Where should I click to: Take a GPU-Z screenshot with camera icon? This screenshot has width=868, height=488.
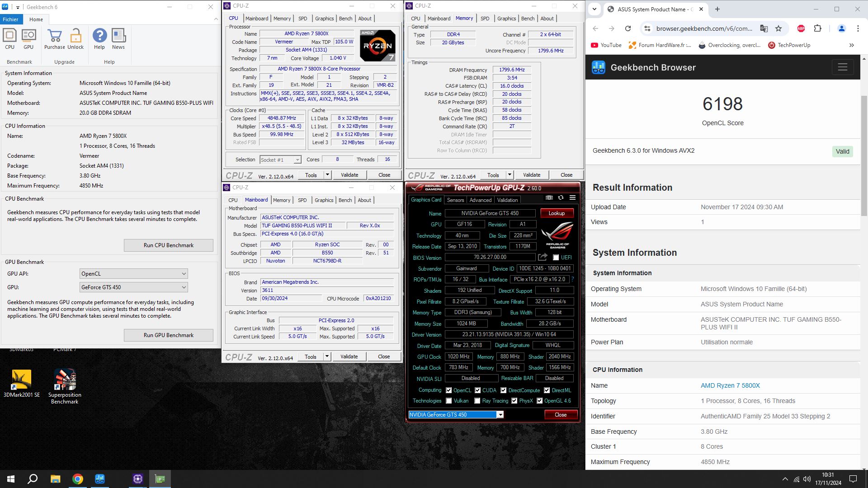(x=549, y=198)
